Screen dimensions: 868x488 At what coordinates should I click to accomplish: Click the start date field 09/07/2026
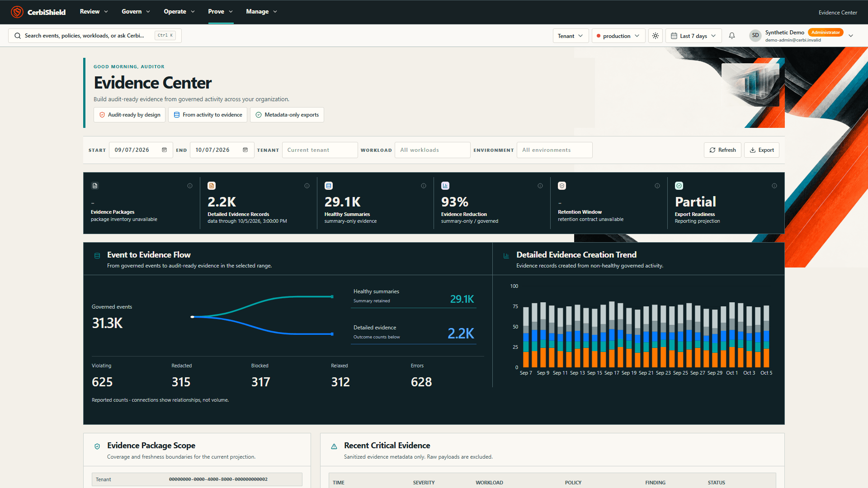coord(141,150)
